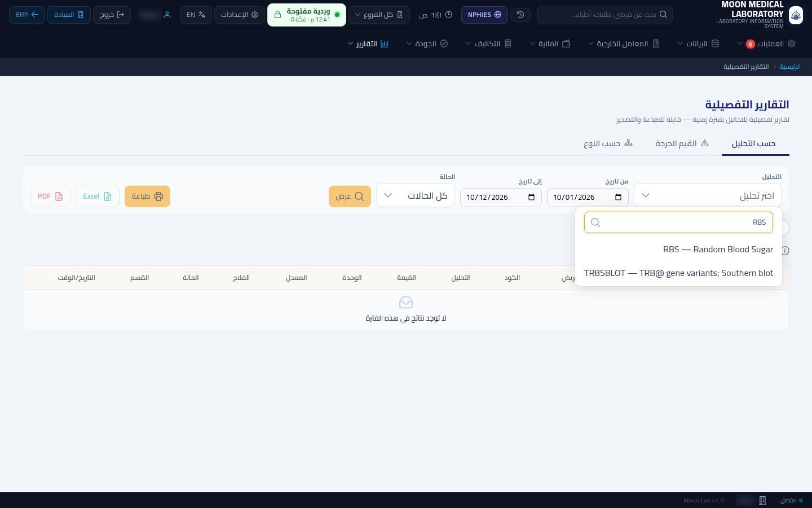Screen dimensions: 812x508
Task: Open the كل الحالات status dropdown
Action: (416, 195)
